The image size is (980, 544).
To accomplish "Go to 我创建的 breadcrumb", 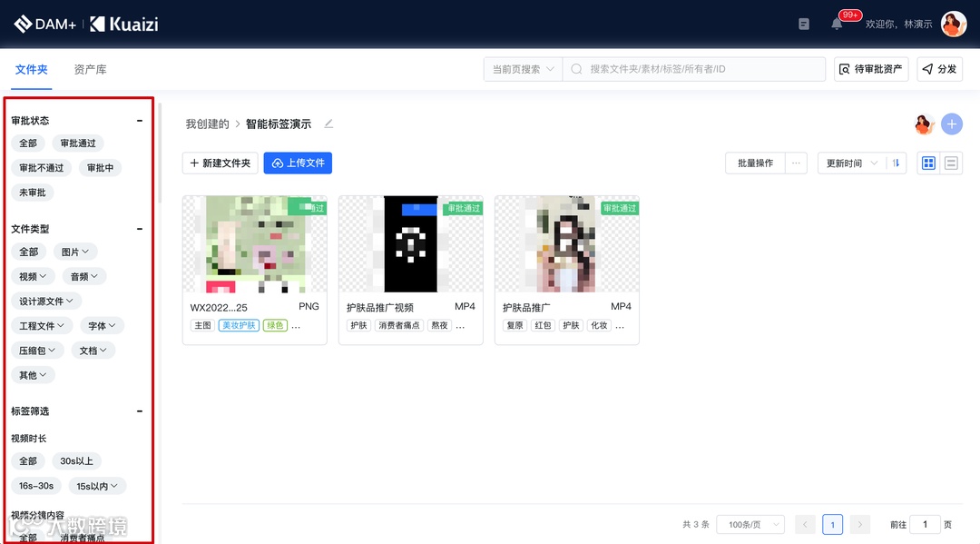I will [208, 124].
